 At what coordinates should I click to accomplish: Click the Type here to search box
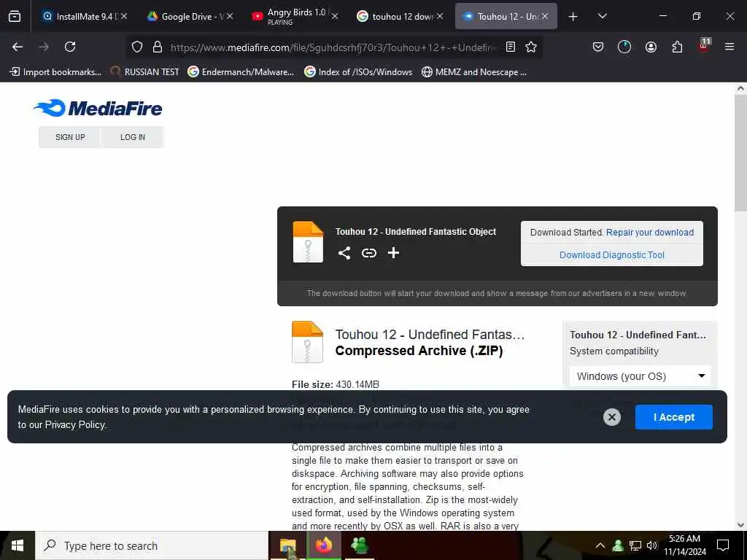[152, 545]
